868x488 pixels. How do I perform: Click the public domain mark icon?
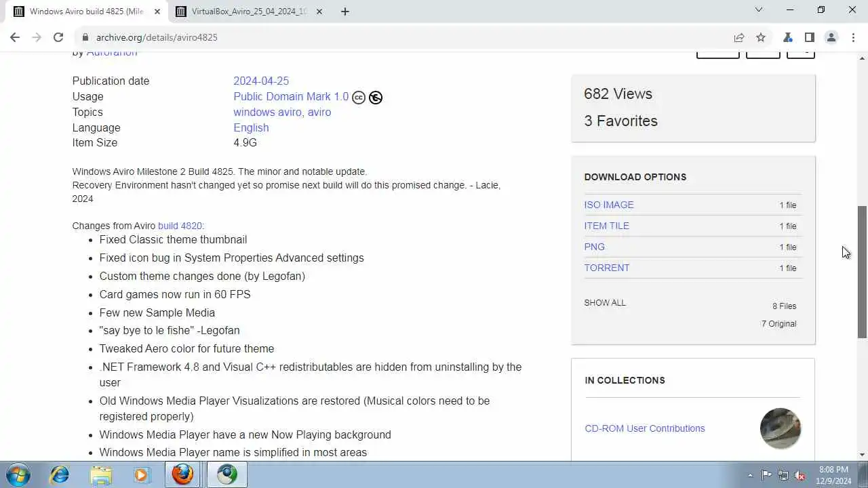tap(376, 98)
